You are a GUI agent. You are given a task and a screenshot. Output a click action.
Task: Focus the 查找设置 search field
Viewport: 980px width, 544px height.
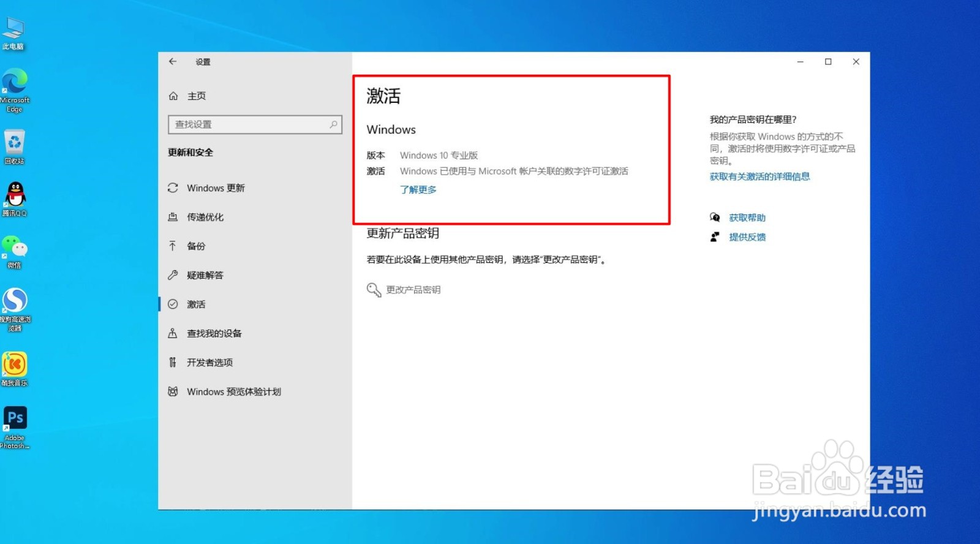pyautogui.click(x=255, y=124)
